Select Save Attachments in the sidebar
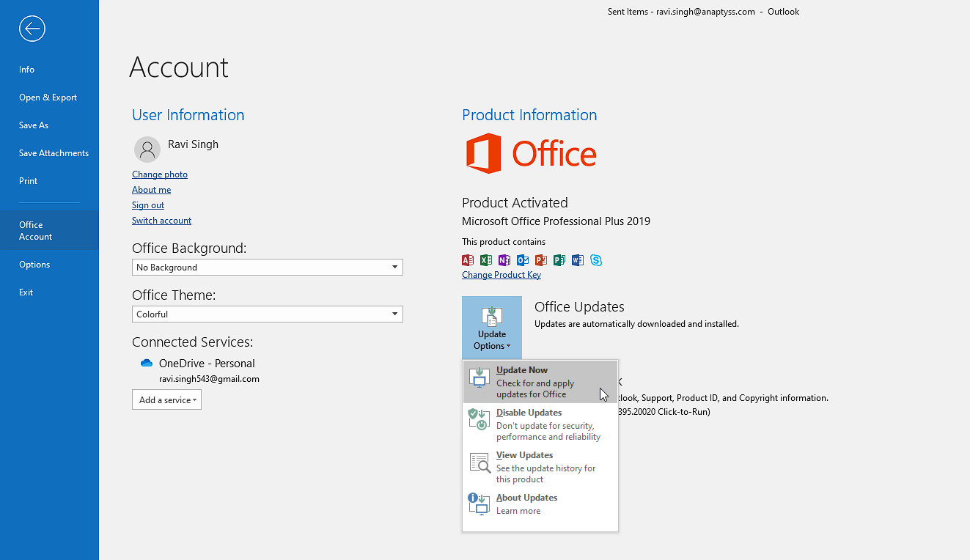Viewport: 970px width, 560px height. (49, 153)
